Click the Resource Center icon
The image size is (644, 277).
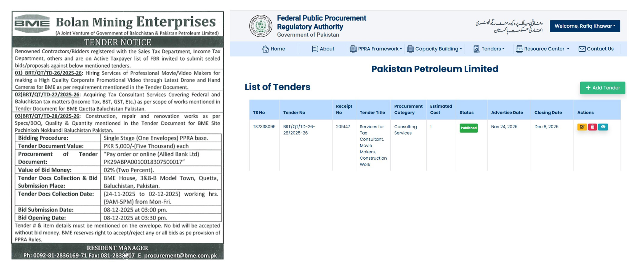click(x=519, y=49)
